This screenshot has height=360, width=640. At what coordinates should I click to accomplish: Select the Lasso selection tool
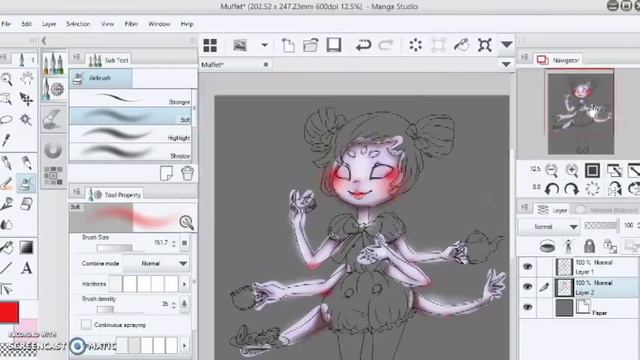tap(6, 119)
